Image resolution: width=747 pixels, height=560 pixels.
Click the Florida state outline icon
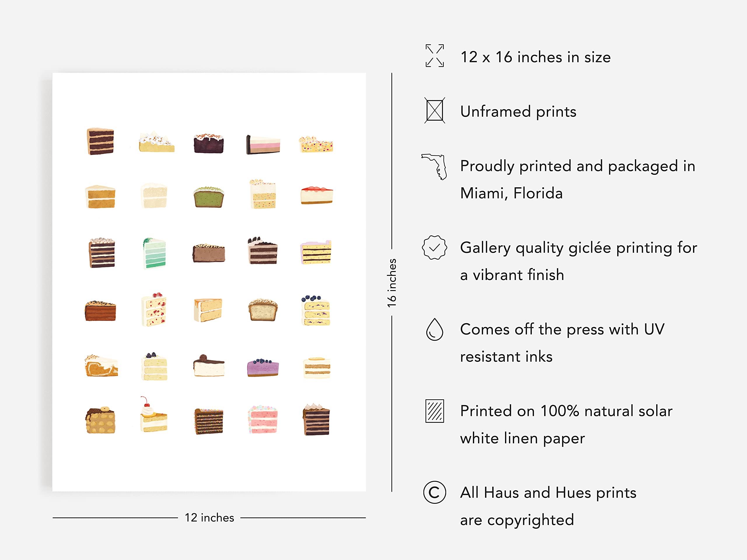(435, 167)
